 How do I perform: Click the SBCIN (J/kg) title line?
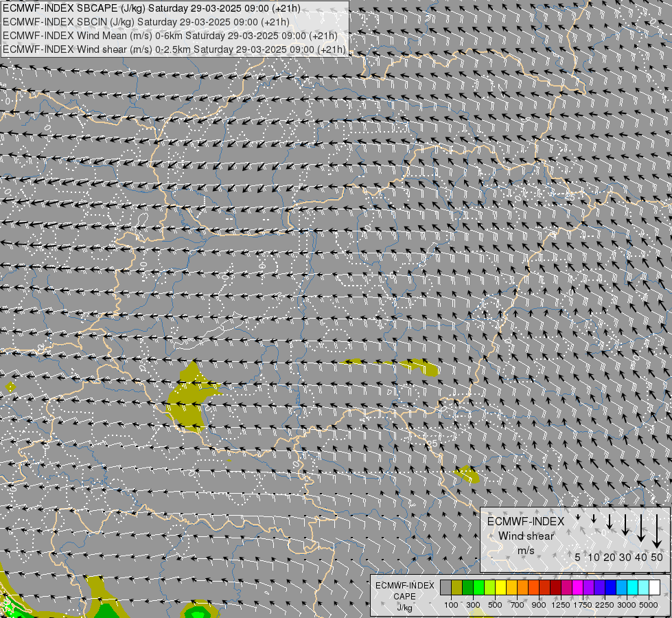point(146,22)
